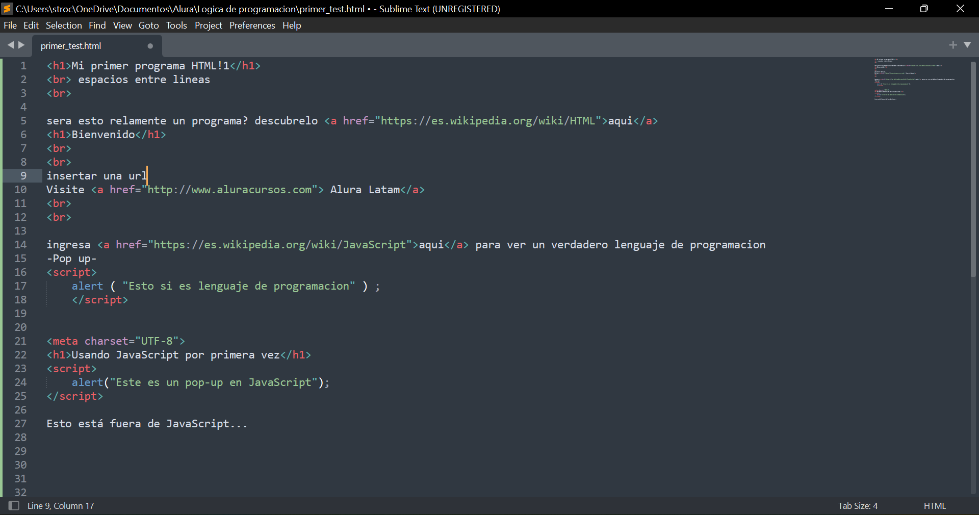Click line number 9 in gutter
The height and width of the screenshot is (515, 980).
pyautogui.click(x=23, y=176)
